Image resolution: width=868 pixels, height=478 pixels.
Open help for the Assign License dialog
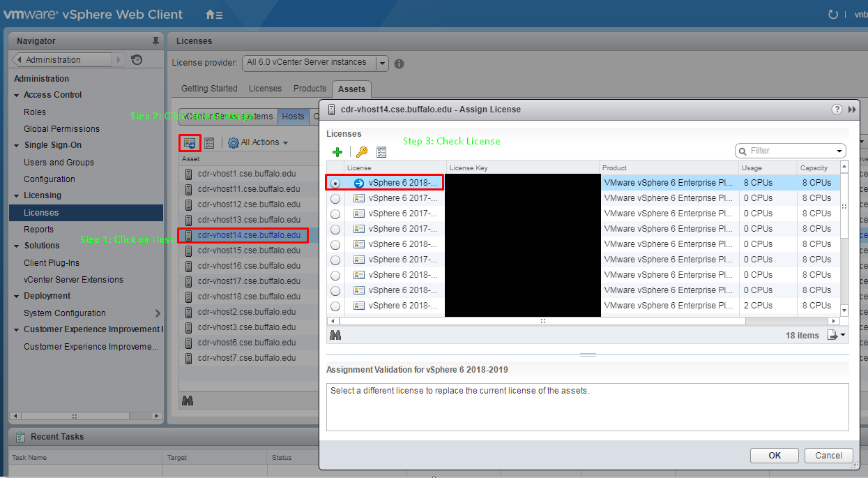point(837,110)
